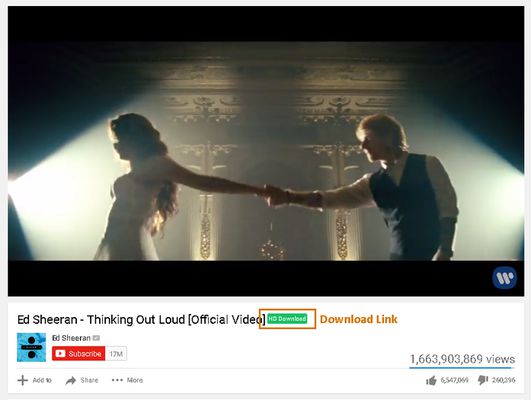
Task: Click the plus icon beside Add to
Action: 23,380
